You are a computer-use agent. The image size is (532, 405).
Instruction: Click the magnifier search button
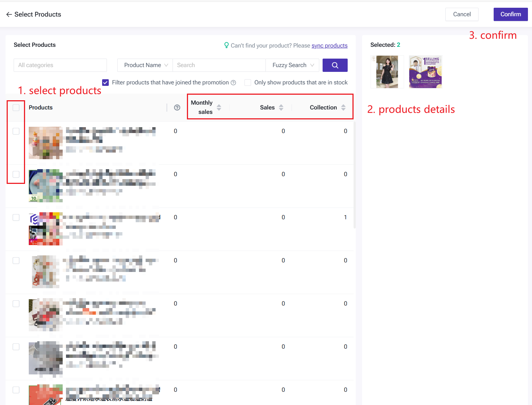click(x=335, y=65)
